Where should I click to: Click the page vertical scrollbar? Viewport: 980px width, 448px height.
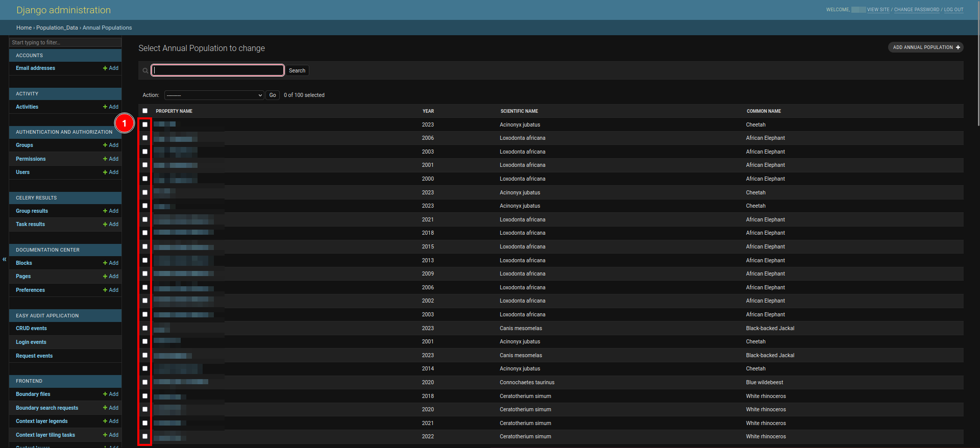pos(977,63)
